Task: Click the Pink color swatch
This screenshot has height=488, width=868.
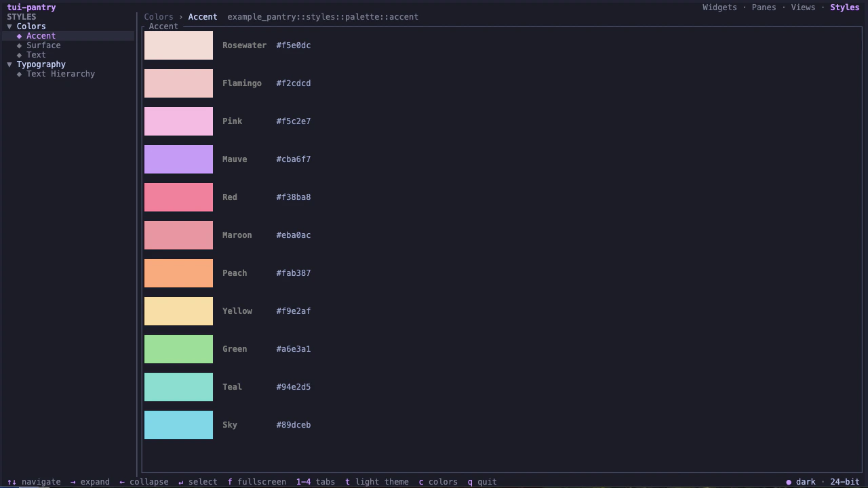Action: pos(178,121)
